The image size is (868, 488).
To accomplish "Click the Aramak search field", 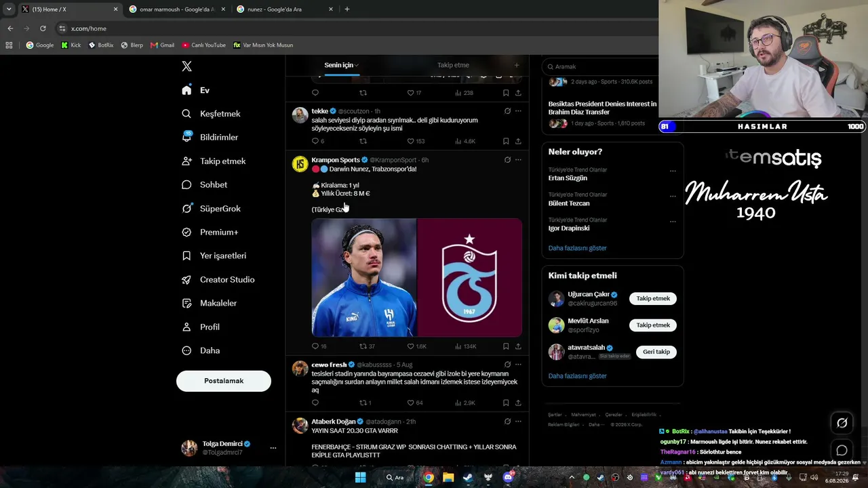I will pyautogui.click(x=603, y=66).
